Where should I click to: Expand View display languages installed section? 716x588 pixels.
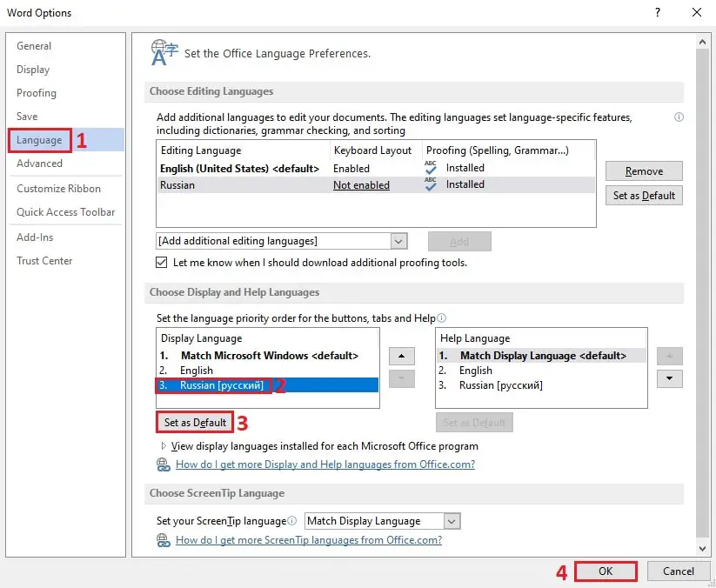pos(164,446)
